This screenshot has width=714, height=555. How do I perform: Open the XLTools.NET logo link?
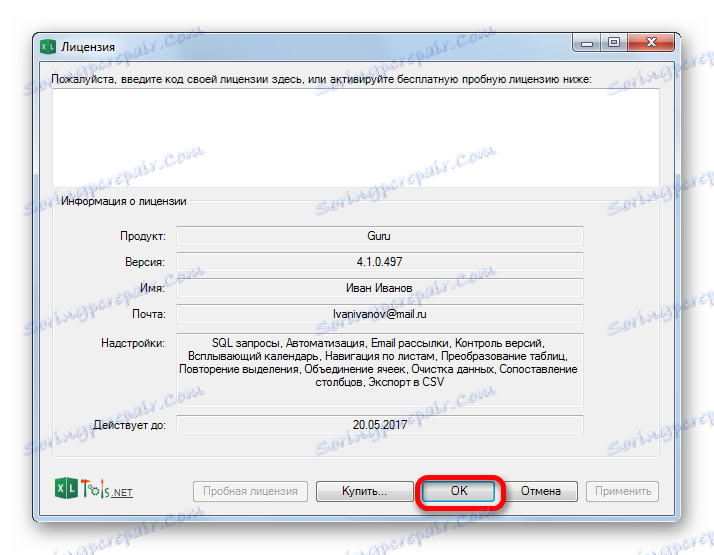[94, 489]
